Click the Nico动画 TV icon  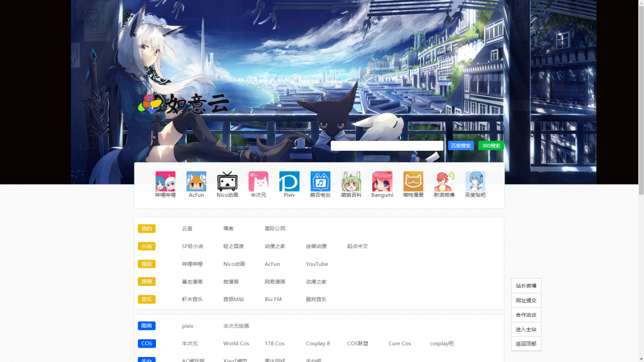click(x=227, y=182)
